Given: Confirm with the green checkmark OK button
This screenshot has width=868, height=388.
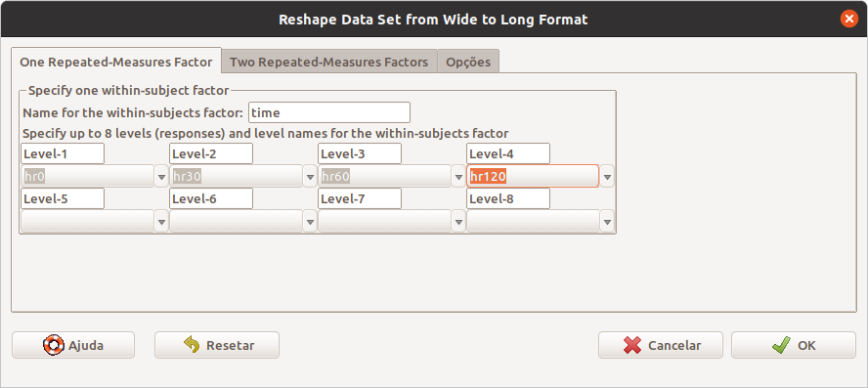Looking at the screenshot, I should [x=794, y=345].
